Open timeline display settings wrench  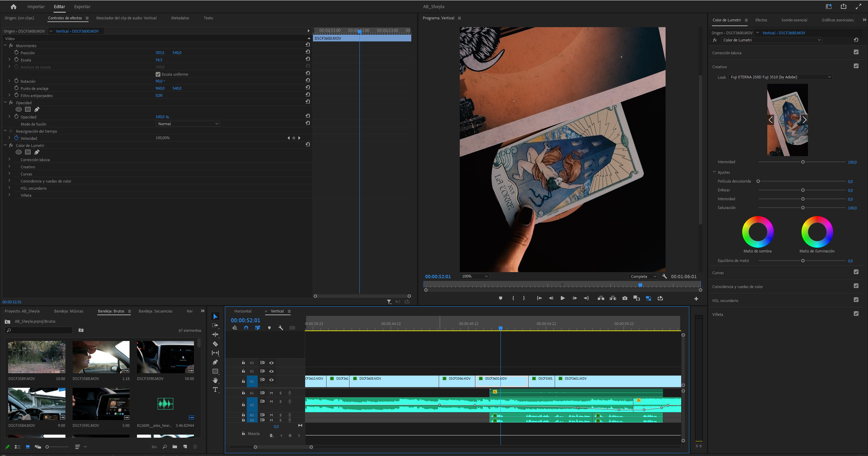coord(281,328)
